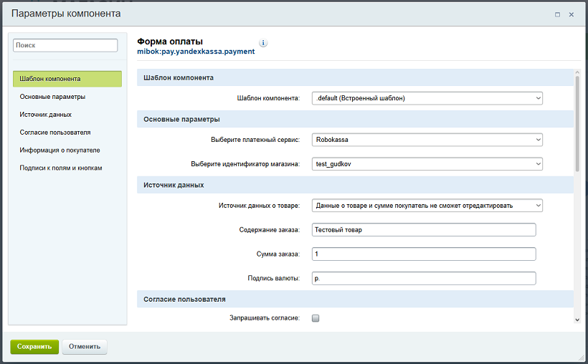The image size is (588, 364).
Task: Go to Источник данных sidebar section
Action: tap(46, 115)
